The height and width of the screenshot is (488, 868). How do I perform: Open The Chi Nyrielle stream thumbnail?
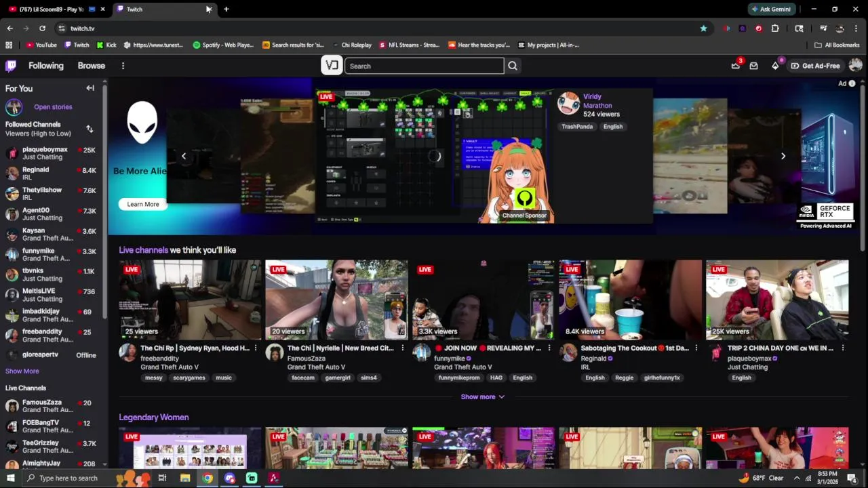pyautogui.click(x=336, y=300)
